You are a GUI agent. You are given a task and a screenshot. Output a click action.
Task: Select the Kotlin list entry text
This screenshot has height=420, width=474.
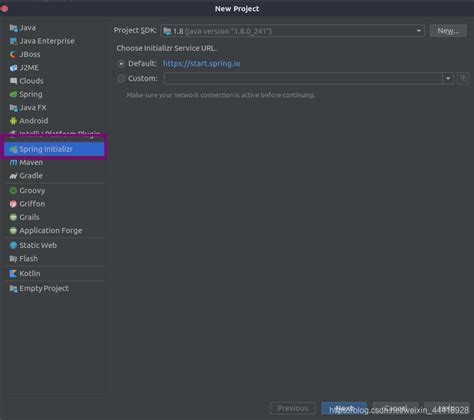tap(30, 273)
